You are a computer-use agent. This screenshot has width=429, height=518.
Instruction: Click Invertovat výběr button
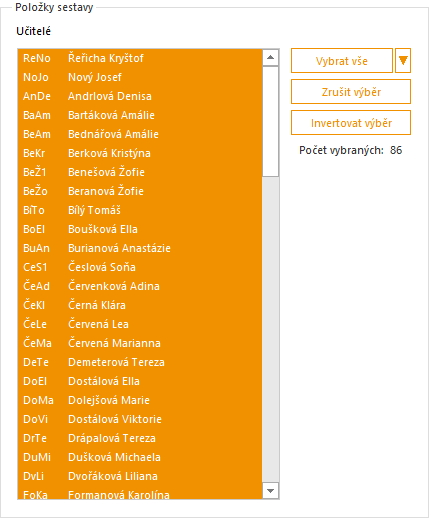[x=351, y=123]
